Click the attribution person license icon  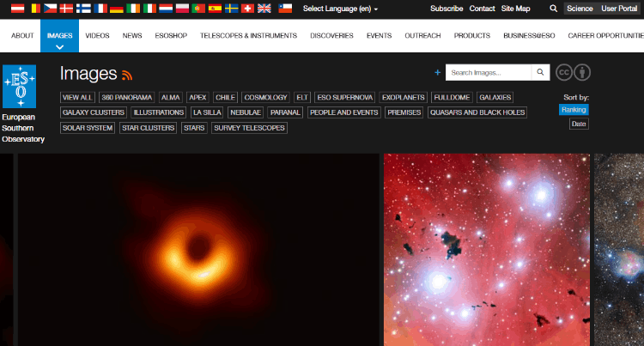(x=582, y=73)
